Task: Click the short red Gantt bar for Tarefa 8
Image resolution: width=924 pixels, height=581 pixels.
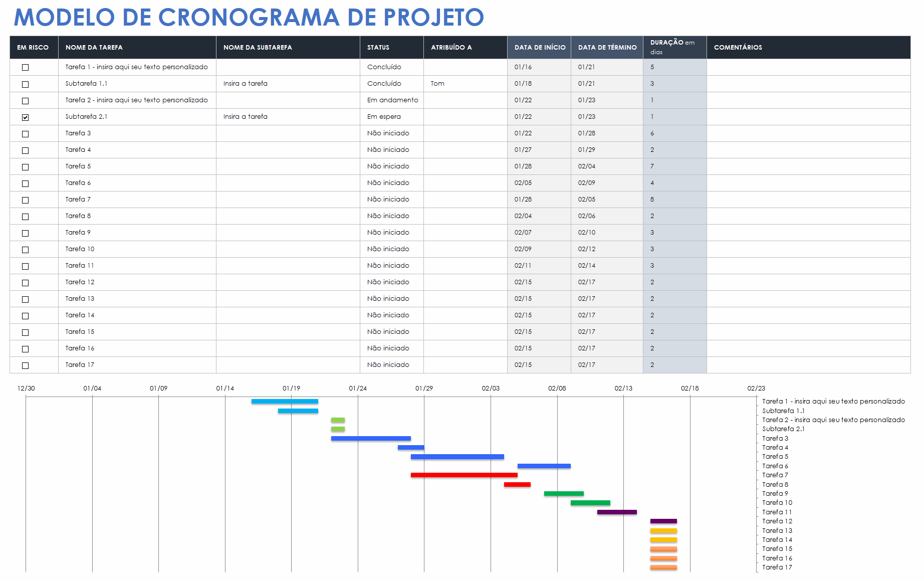Action: pos(517,485)
